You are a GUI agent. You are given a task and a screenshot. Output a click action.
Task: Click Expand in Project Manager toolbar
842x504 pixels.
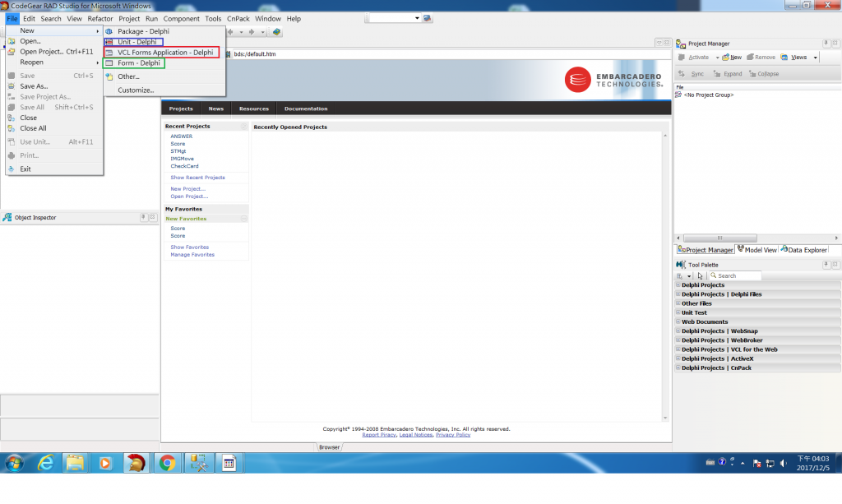coord(728,74)
